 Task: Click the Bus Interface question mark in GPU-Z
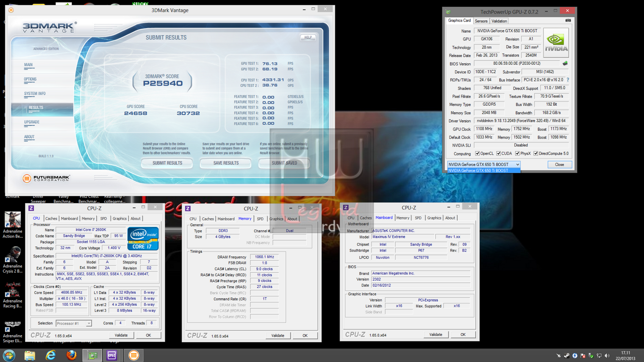(x=568, y=80)
